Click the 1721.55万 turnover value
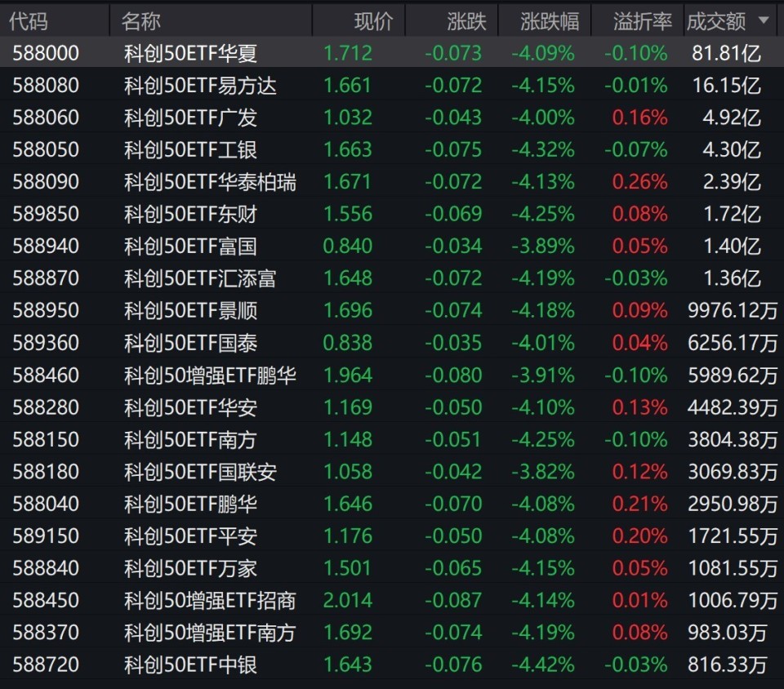This screenshot has height=689, width=784. [x=733, y=536]
